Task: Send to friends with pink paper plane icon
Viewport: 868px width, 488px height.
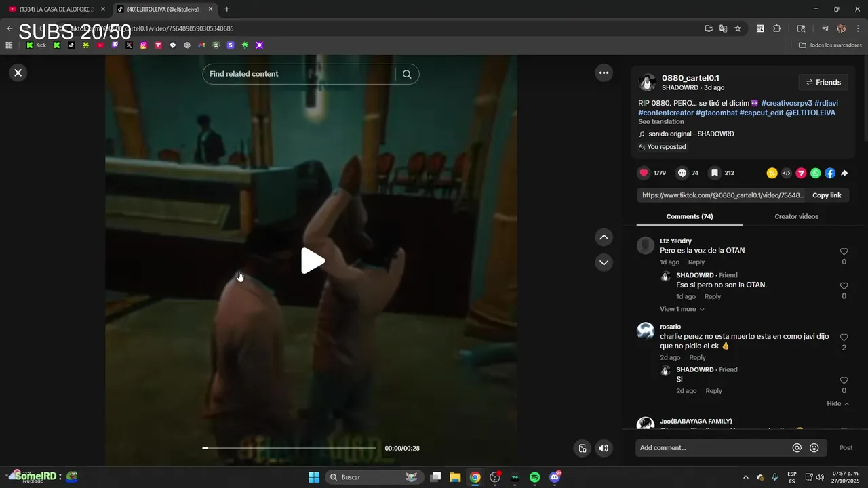Action: point(801,173)
